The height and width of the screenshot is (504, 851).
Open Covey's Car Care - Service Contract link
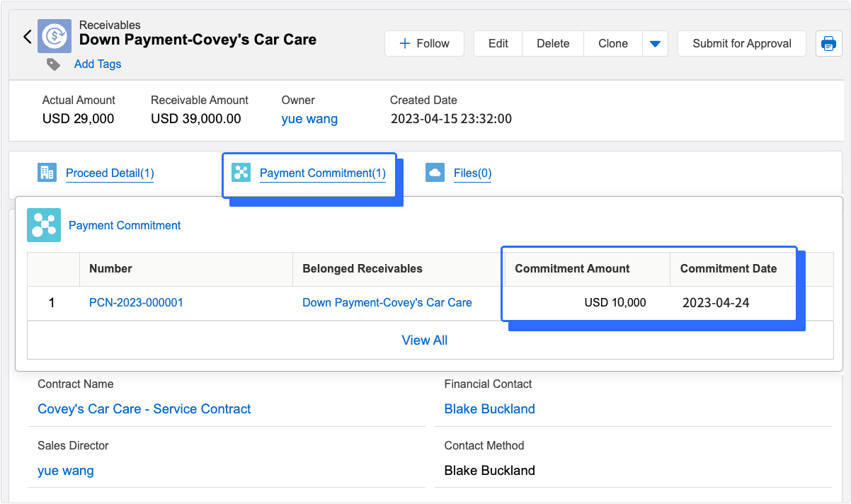(x=144, y=409)
